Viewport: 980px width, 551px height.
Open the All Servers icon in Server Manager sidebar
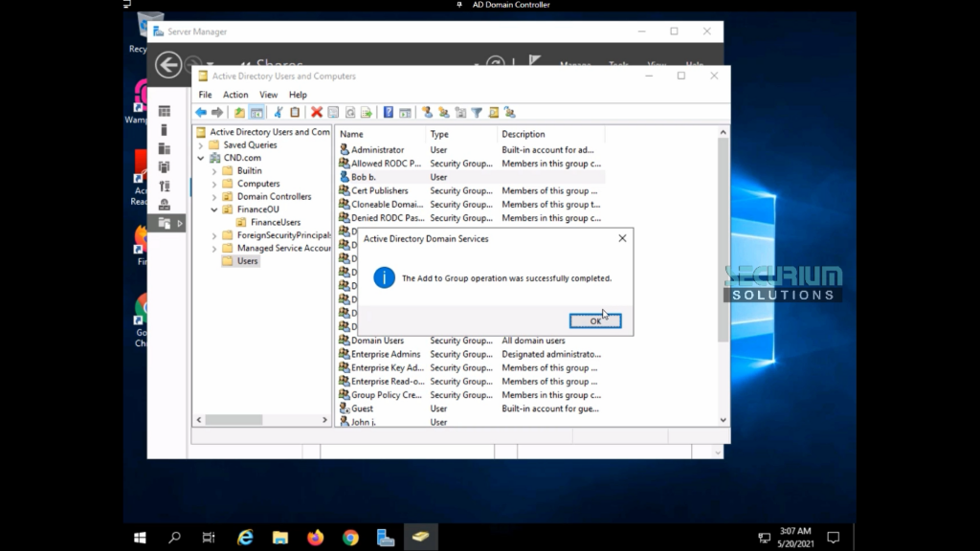[165, 148]
